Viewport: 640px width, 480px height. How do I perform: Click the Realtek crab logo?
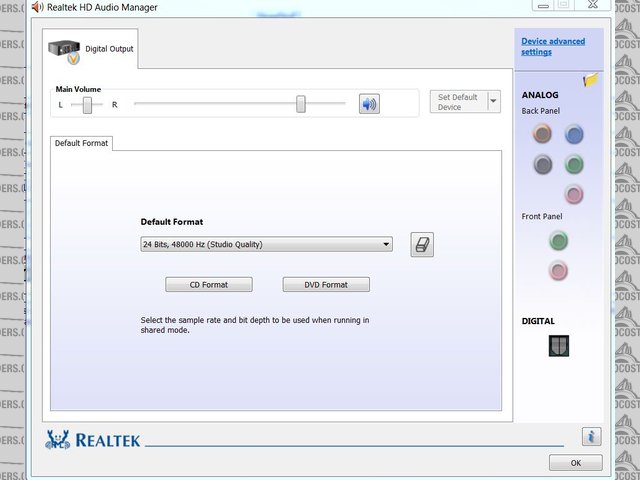point(58,440)
